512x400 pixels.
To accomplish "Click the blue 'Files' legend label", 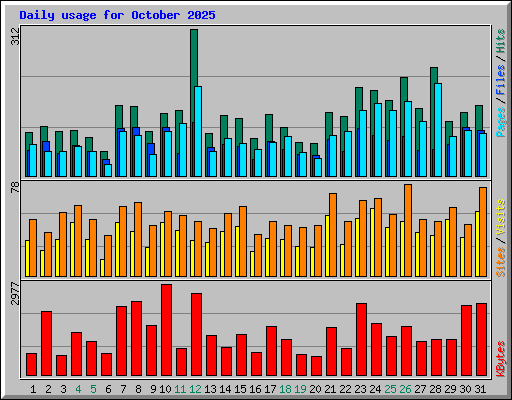I will click(x=501, y=80).
